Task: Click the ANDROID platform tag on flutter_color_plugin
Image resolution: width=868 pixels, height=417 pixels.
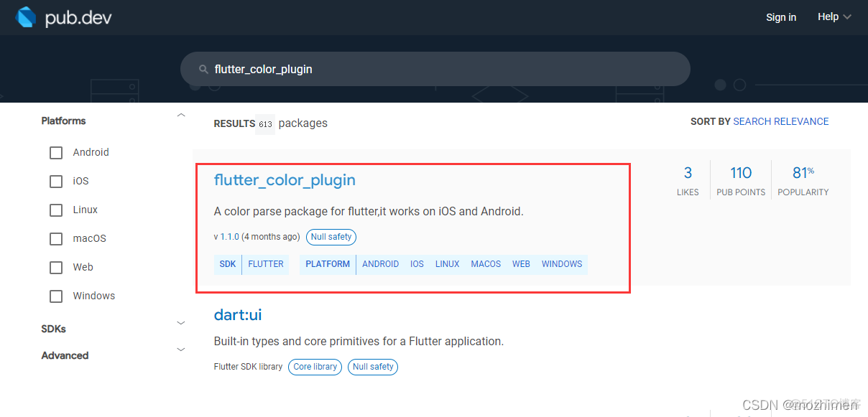Action: coord(380,264)
